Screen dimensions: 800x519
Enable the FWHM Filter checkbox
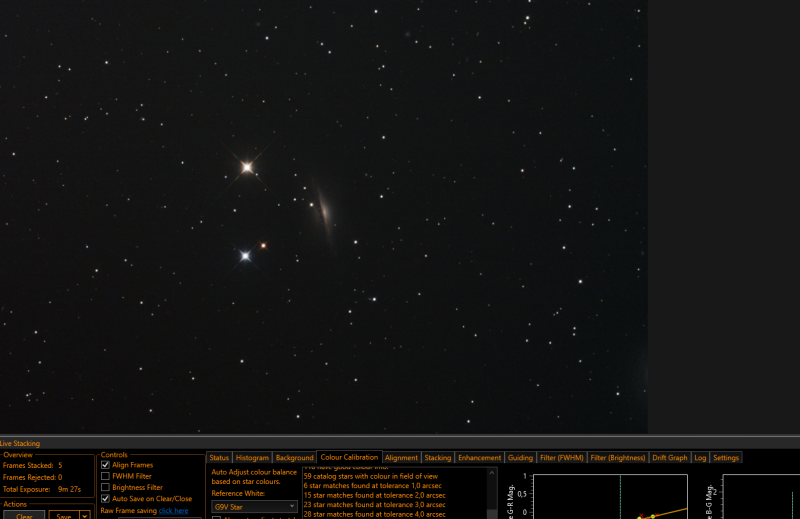tap(105, 476)
